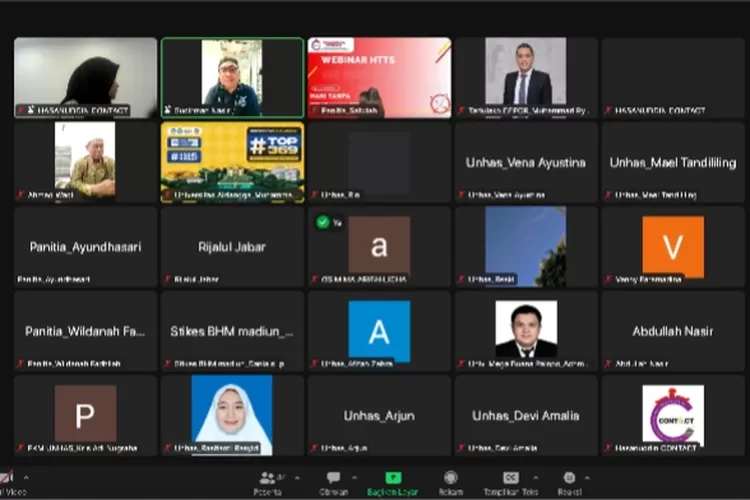Open the Peserta participants panel
Viewport: 750px width, 500px height.
point(268,479)
